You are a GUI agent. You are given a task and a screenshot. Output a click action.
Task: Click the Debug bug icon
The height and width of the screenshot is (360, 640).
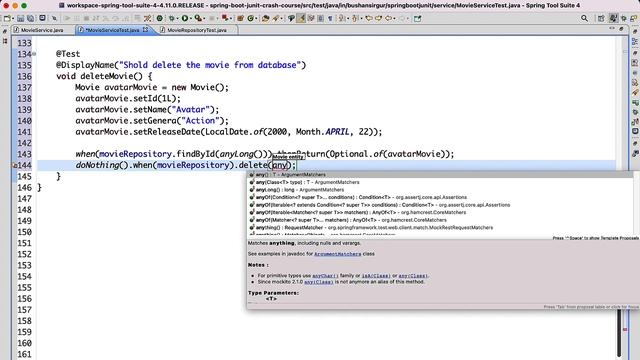point(172,18)
